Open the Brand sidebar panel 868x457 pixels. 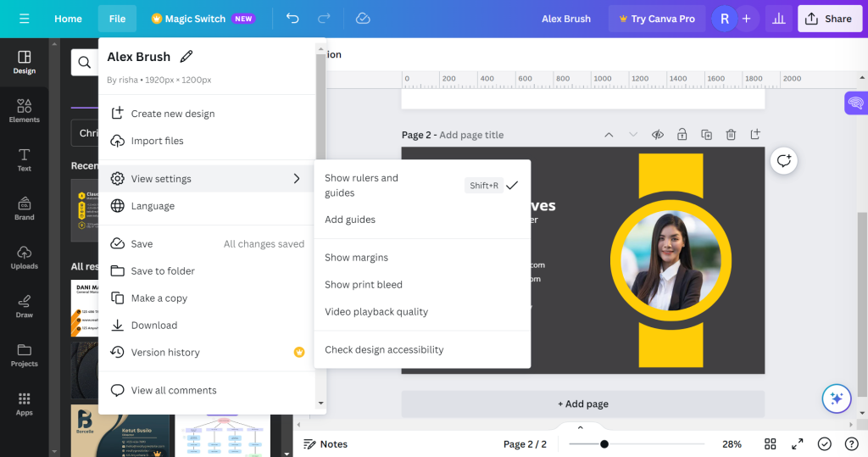click(25, 209)
